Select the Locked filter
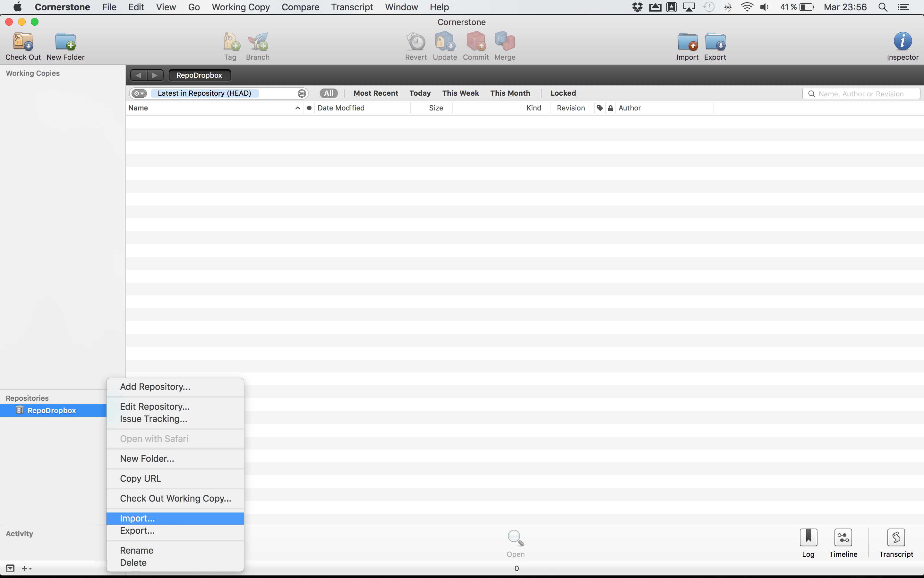The image size is (924, 578). (563, 93)
